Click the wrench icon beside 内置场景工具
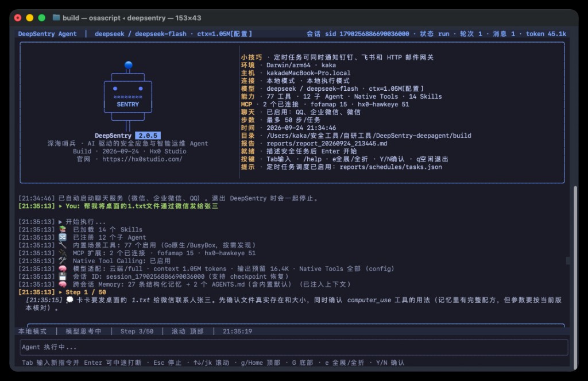Viewport: 588px width, 381px height. tap(62, 245)
